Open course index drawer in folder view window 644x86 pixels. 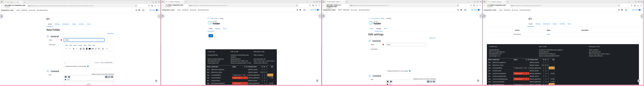pyautogui.click(x=162, y=16)
